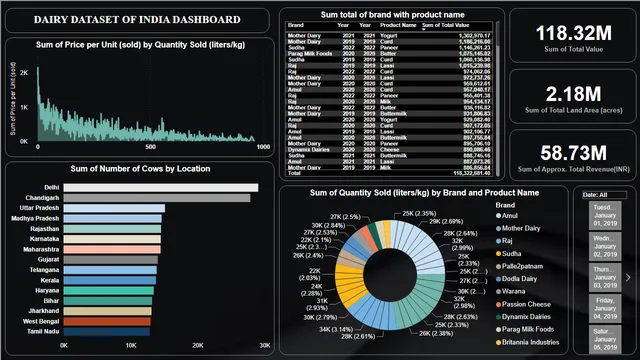Click the Uttar Pradesh bar
The image size is (640, 360).
(x=114, y=208)
